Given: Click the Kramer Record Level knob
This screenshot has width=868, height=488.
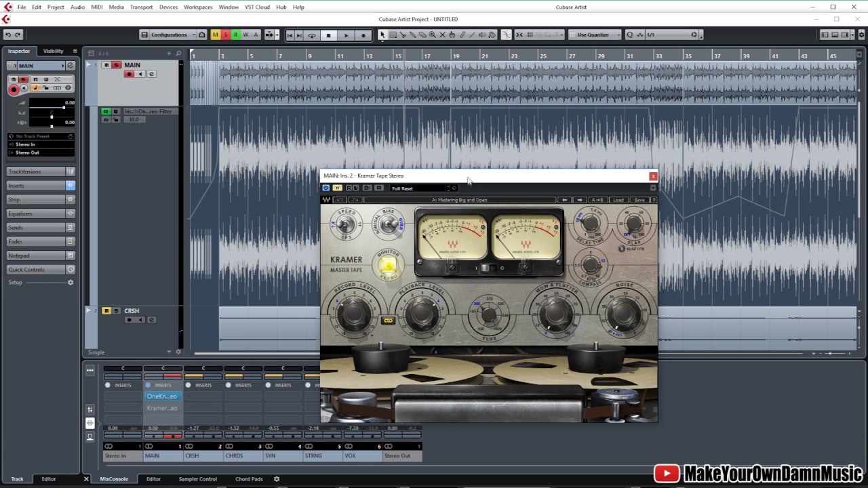Looking at the screenshot, I should tap(354, 314).
